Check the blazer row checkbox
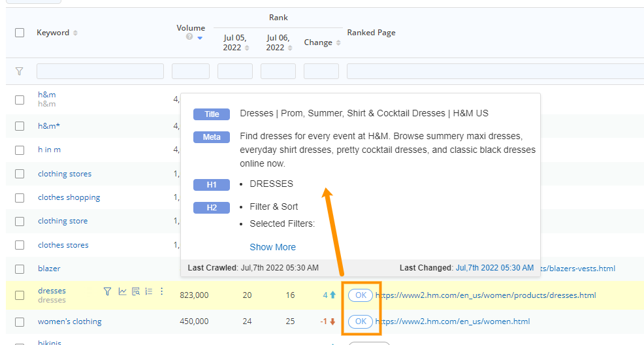The width and height of the screenshot is (644, 345). (20, 269)
